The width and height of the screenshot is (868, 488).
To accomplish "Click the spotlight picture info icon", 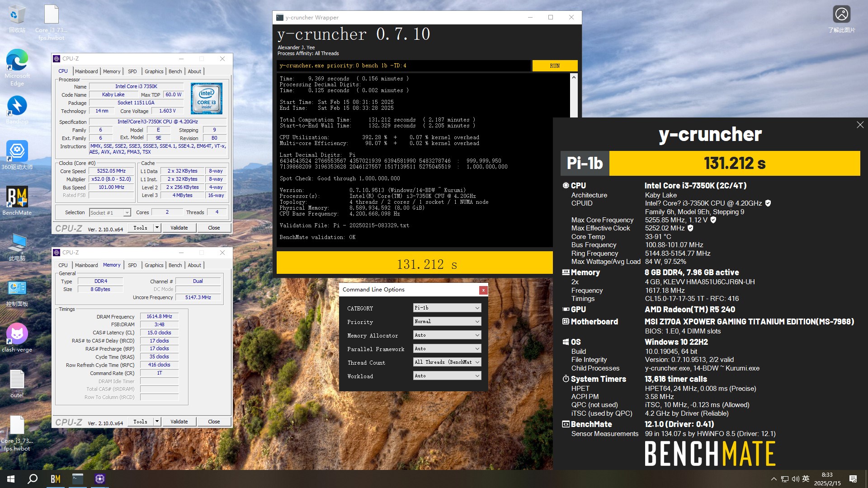I will (841, 14).
